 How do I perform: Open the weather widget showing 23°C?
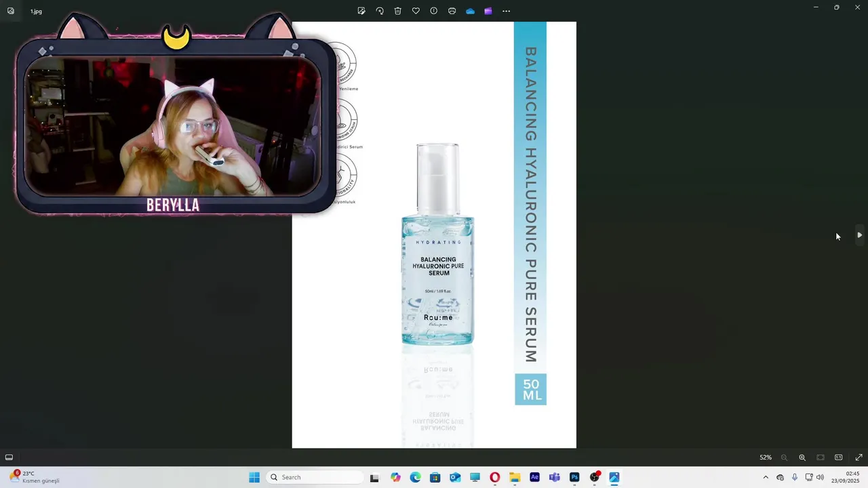[x=34, y=477]
